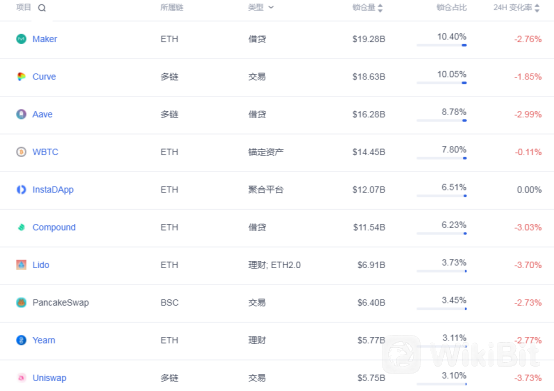Click the Lido logo icon
The height and width of the screenshot is (391, 554).
tap(21, 265)
